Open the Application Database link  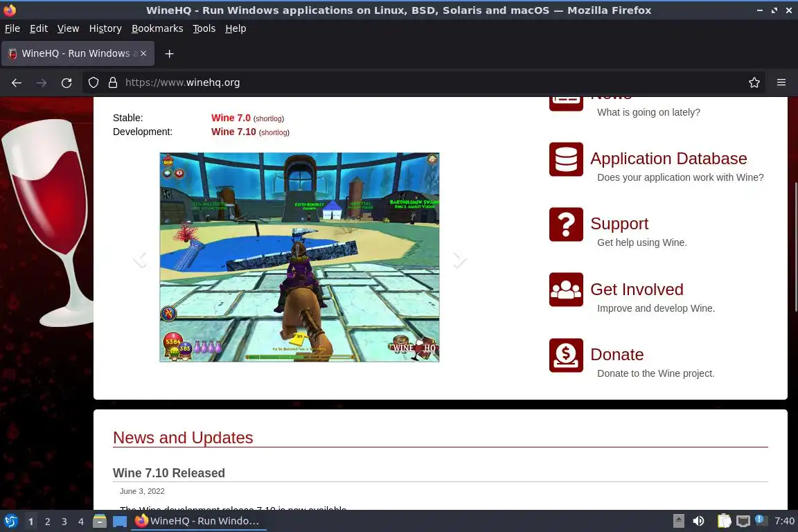tap(668, 159)
